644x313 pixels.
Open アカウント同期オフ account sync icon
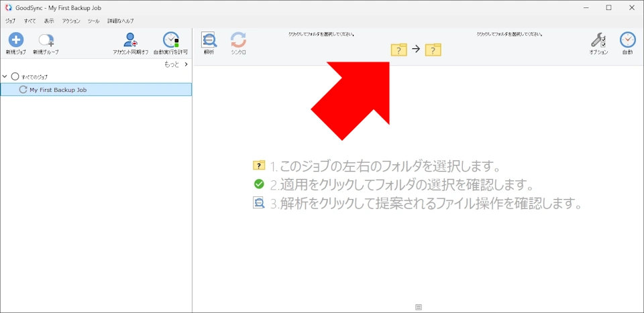(131, 40)
